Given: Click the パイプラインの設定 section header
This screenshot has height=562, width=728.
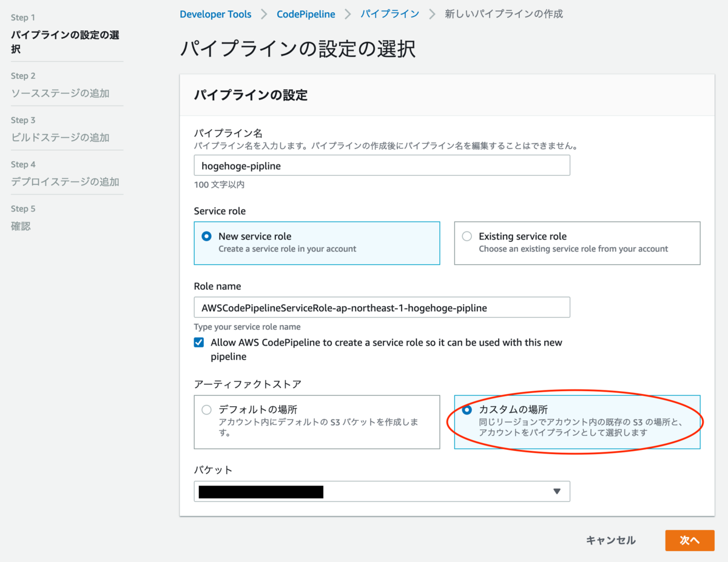Looking at the screenshot, I should [251, 95].
